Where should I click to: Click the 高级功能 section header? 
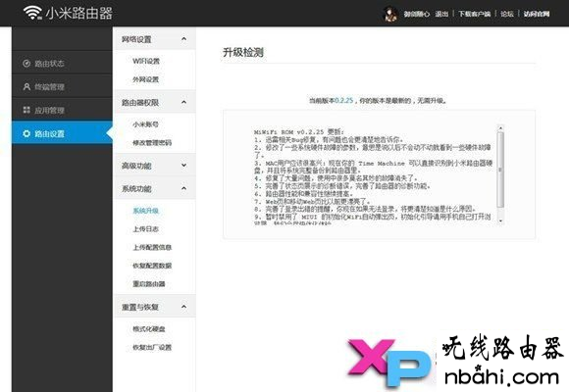pyautogui.click(x=155, y=166)
